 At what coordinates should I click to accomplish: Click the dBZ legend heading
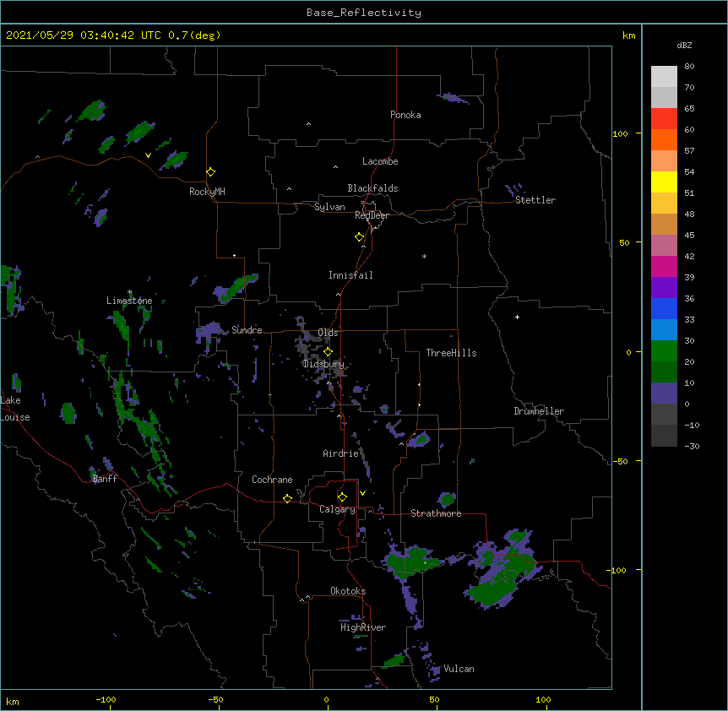[x=684, y=45]
